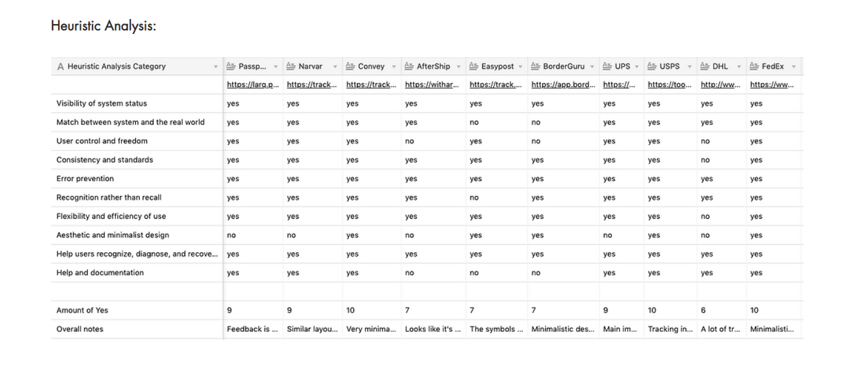Click the 'Very minima...' notes cell

pos(372,329)
